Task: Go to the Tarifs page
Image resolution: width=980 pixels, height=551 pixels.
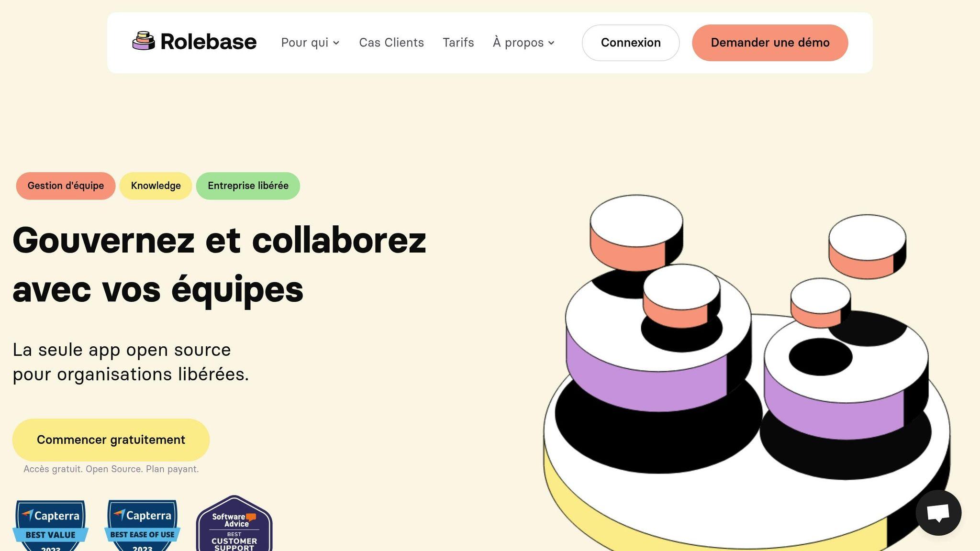Action: (458, 43)
